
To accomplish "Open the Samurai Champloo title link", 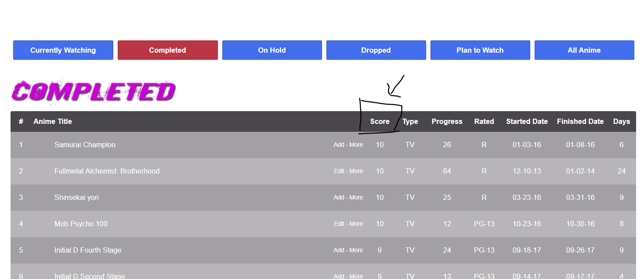I will (x=85, y=145).
